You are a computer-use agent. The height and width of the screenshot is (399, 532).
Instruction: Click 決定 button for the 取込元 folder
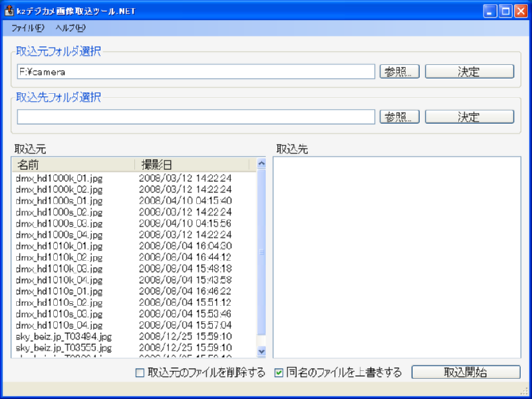tap(469, 72)
